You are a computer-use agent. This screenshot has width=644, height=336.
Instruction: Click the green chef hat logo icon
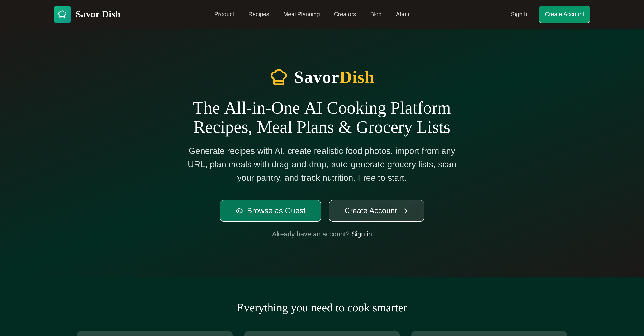(62, 14)
